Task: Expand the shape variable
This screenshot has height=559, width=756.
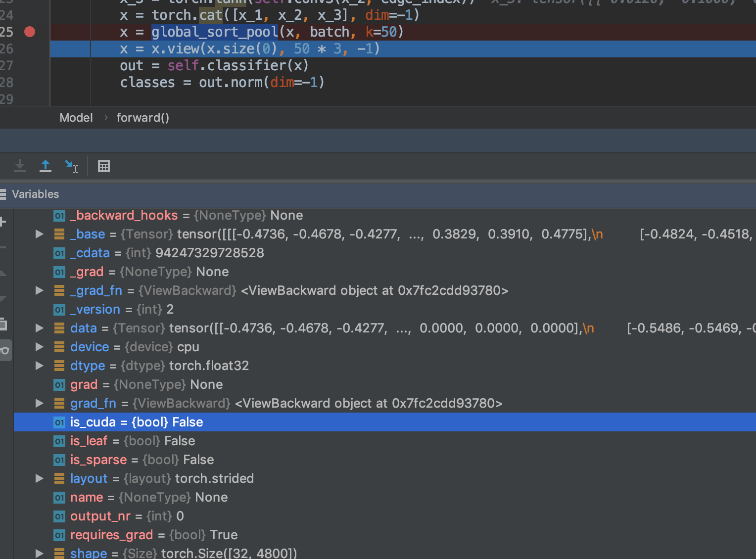Action: 39,553
